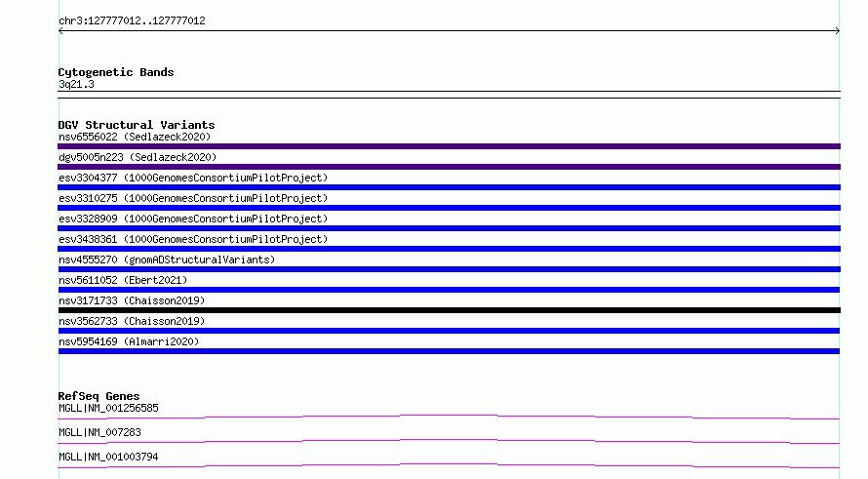Click the blue nsv3562733 variant bar
Viewport: 868px width, 479px height.
click(449, 331)
